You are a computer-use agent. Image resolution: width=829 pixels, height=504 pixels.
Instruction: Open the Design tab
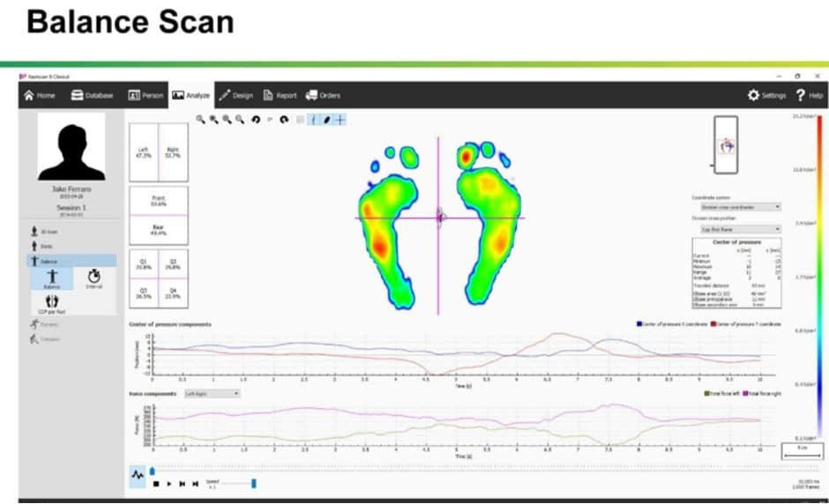(235, 95)
